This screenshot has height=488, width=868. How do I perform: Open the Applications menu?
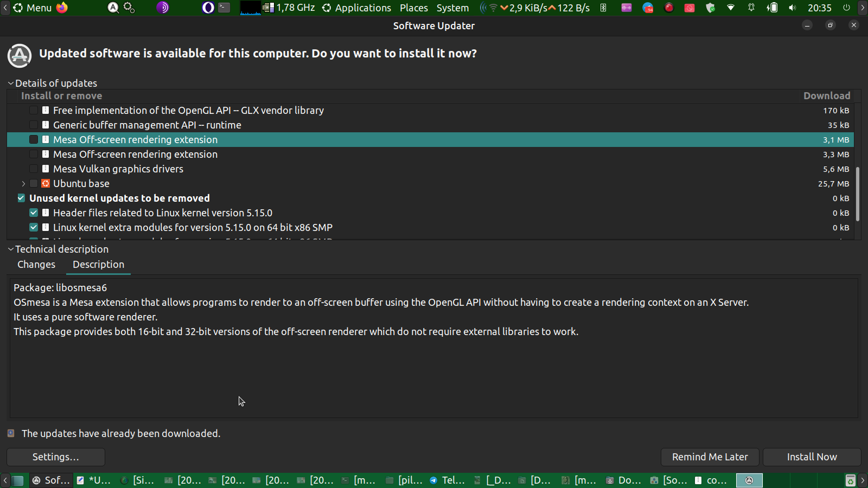tap(356, 8)
